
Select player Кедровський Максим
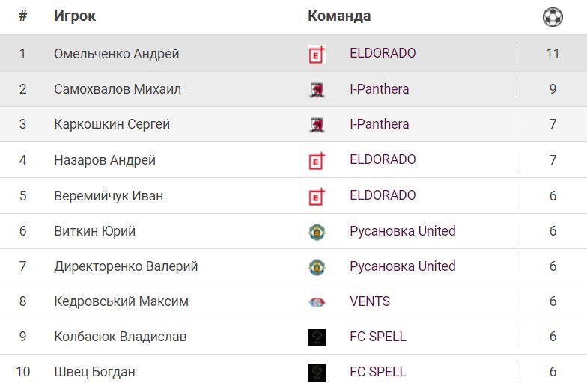(x=121, y=301)
